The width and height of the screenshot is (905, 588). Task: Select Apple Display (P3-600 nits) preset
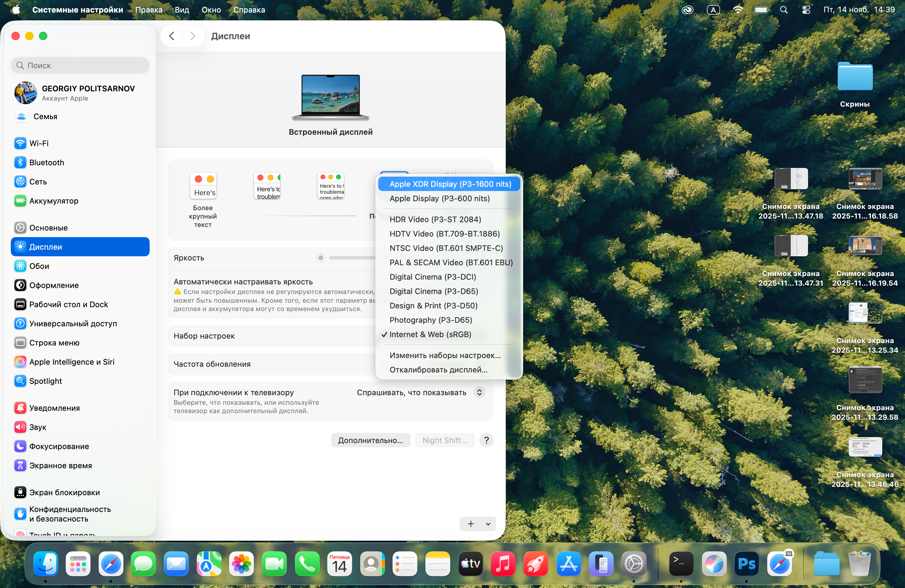tap(439, 198)
